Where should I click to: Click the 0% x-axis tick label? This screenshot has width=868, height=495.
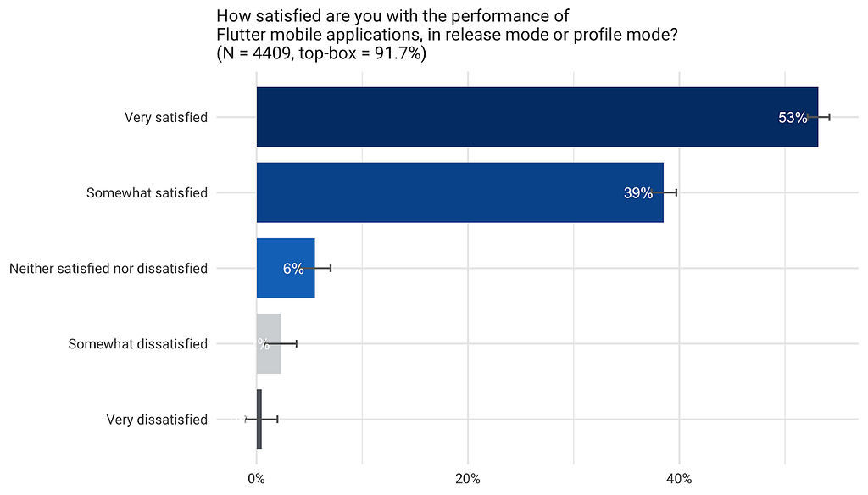coord(256,479)
